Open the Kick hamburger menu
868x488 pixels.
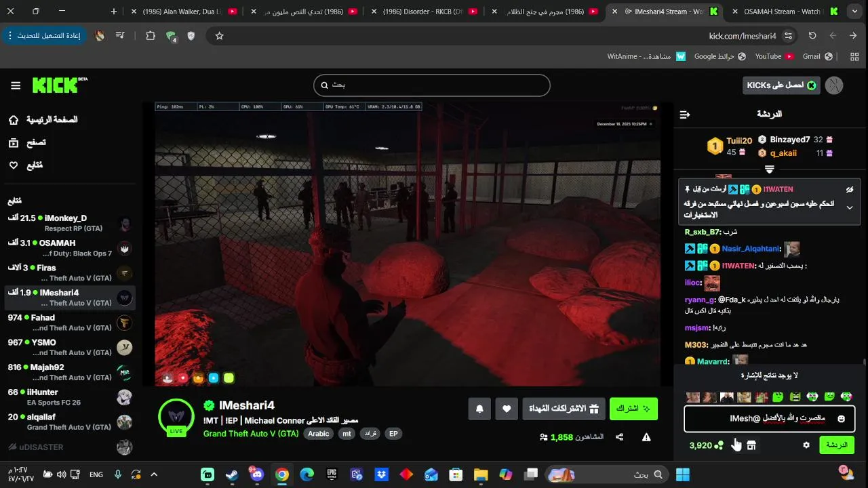[x=16, y=85]
